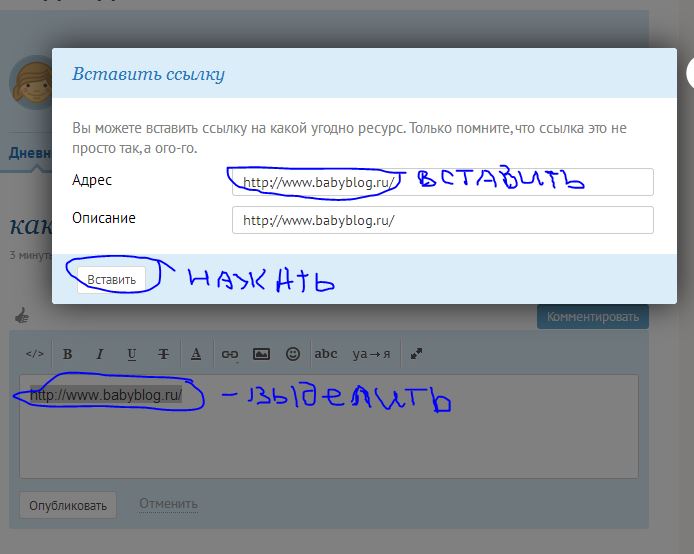Click the user avatar picture
This screenshot has height=554, width=694.
tap(31, 83)
